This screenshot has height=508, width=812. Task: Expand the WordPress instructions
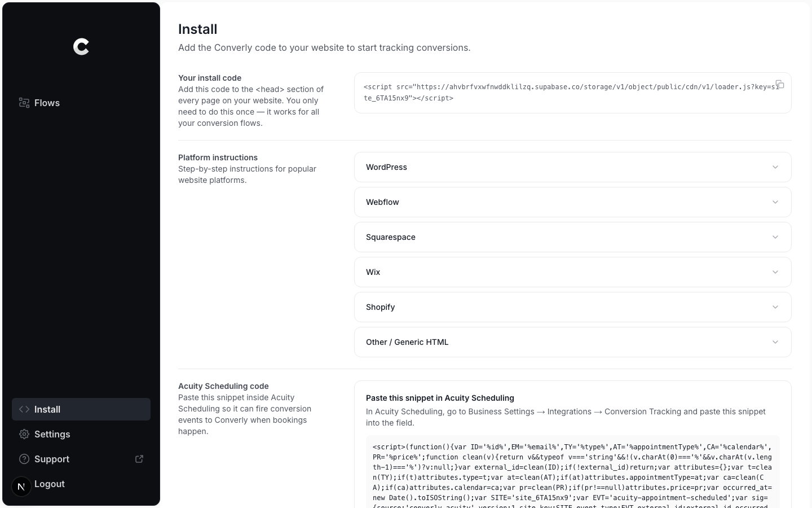tap(572, 167)
